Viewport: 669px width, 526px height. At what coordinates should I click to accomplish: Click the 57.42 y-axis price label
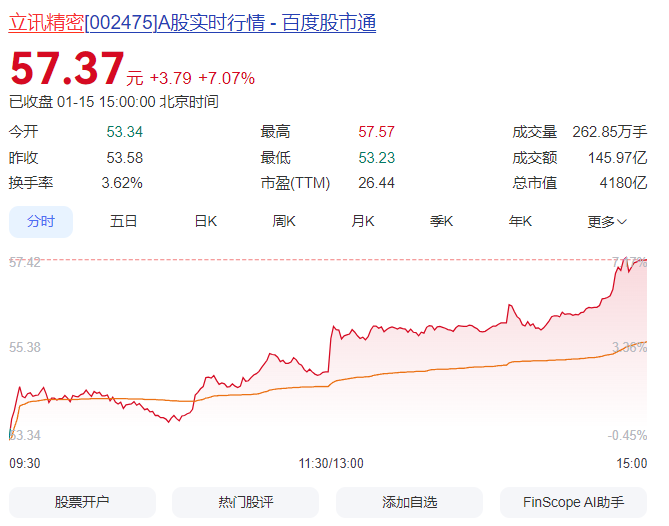click(x=25, y=262)
